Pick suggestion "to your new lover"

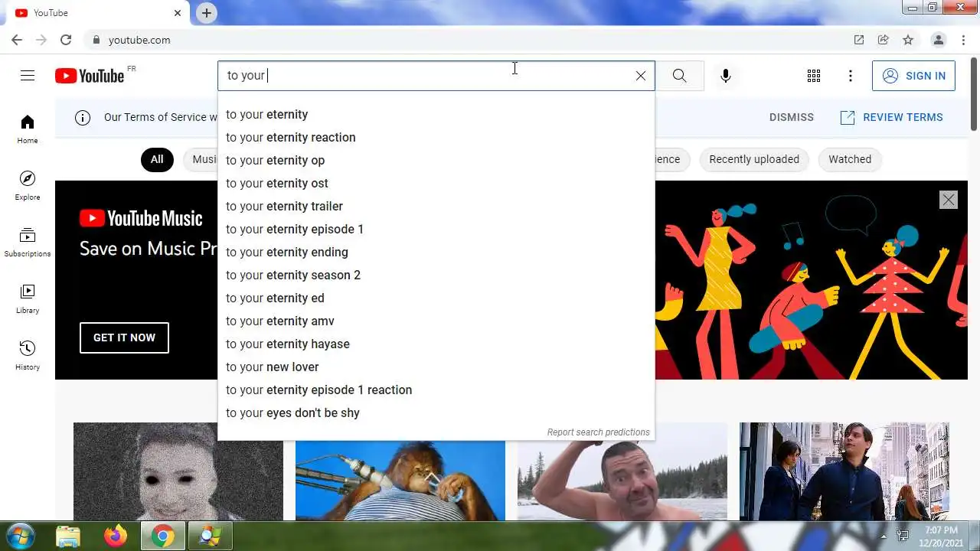coord(436,367)
